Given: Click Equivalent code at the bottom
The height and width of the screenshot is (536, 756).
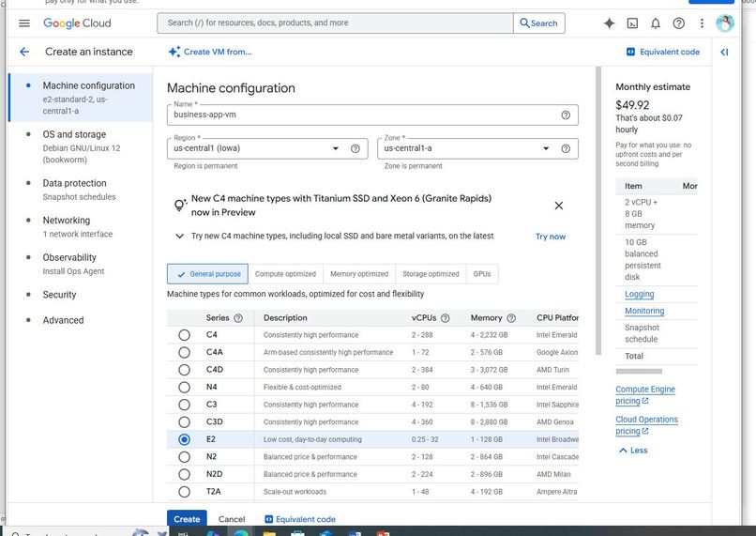Looking at the screenshot, I should click(300, 519).
